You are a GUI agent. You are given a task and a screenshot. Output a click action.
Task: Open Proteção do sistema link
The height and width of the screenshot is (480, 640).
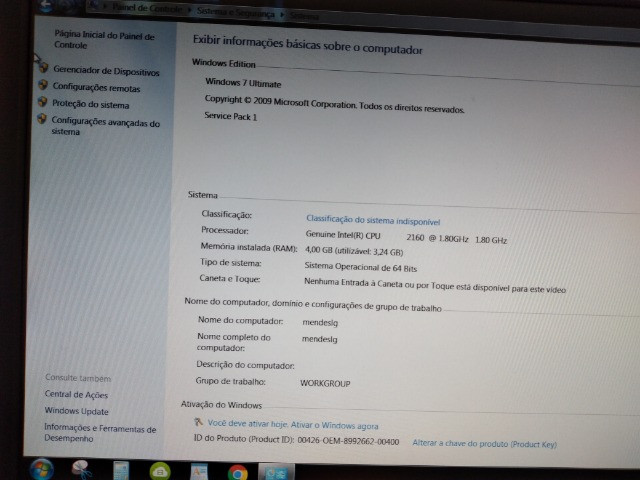click(x=91, y=104)
